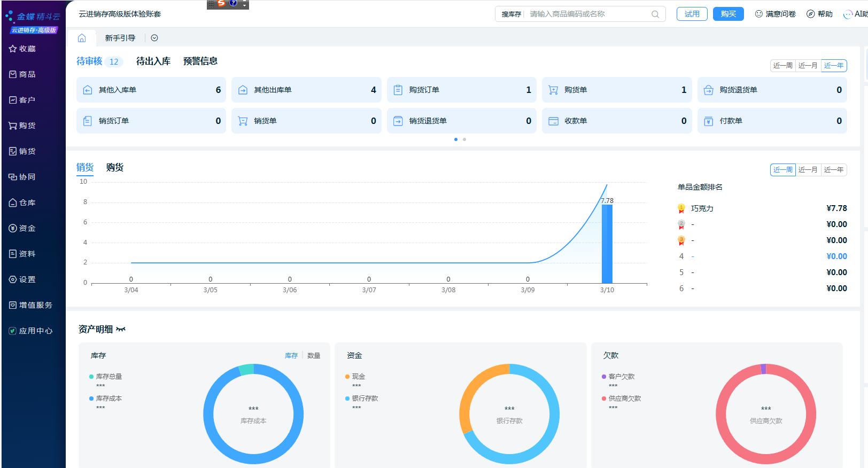The height and width of the screenshot is (468, 868).
Task: Open 应用中心 app center icon
Action: tap(13, 331)
